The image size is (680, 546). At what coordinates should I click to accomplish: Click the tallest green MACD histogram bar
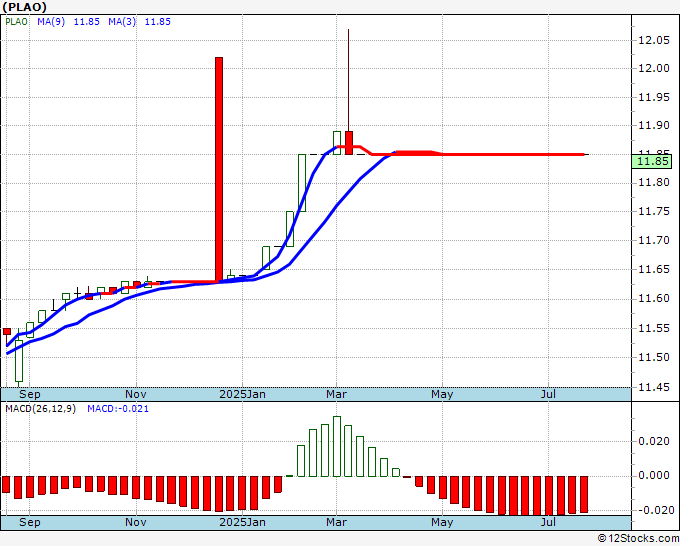tap(337, 446)
